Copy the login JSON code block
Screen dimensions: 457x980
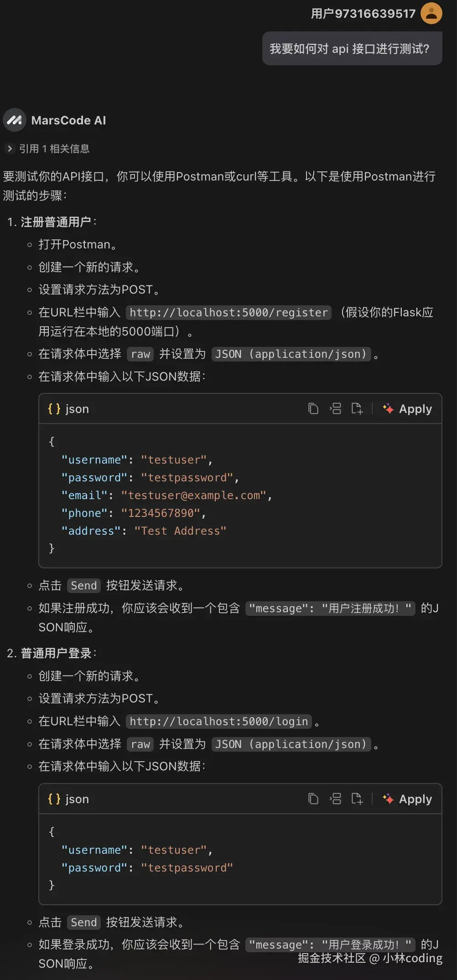[313, 799]
